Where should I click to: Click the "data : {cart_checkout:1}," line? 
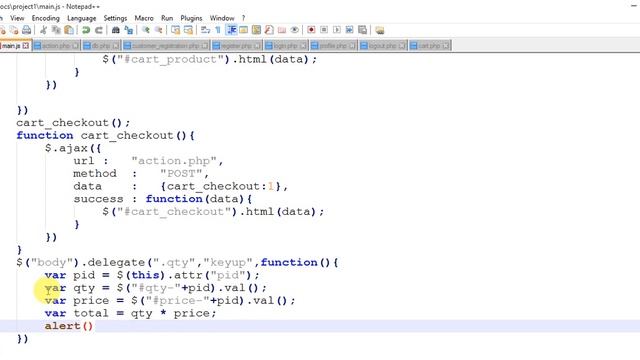tap(180, 187)
